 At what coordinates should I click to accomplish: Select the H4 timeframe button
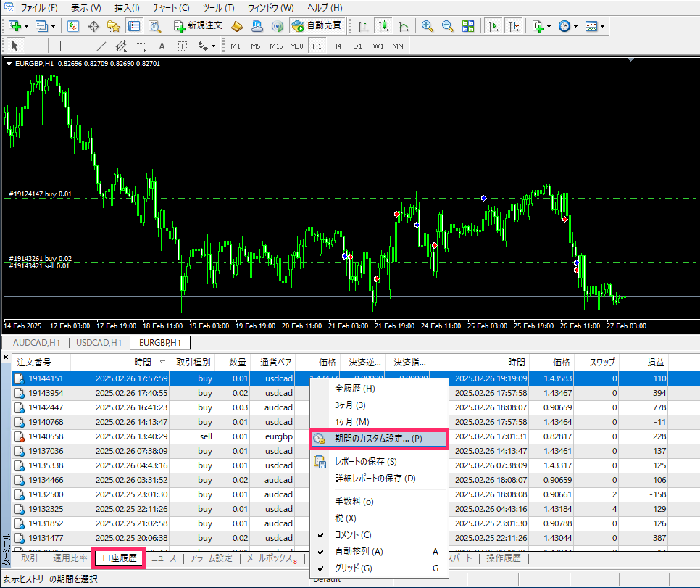click(337, 46)
